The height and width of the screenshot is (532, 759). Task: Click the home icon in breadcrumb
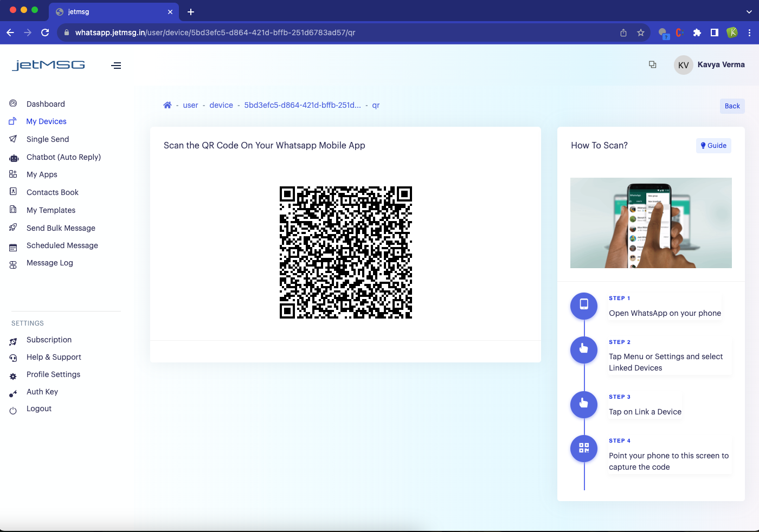pyautogui.click(x=168, y=105)
